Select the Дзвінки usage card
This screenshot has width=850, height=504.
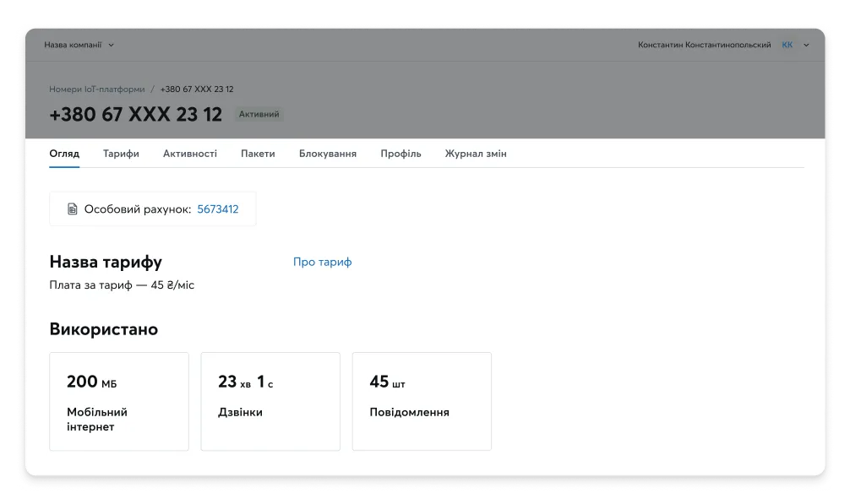270,401
